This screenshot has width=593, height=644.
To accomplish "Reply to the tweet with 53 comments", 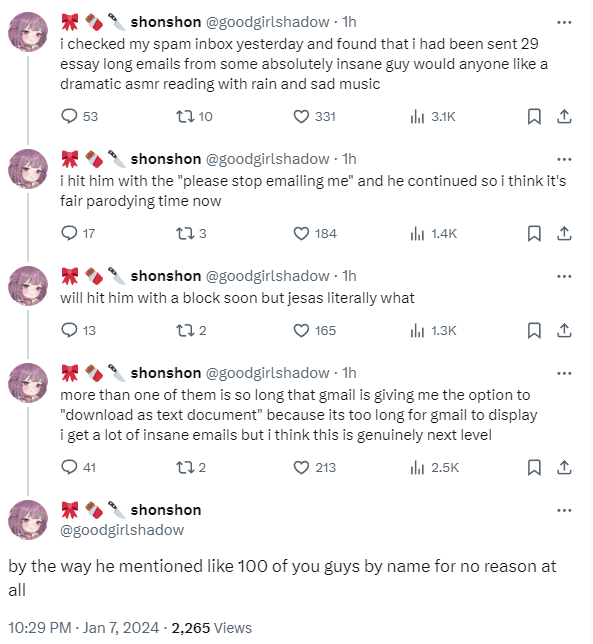I will point(79,117).
